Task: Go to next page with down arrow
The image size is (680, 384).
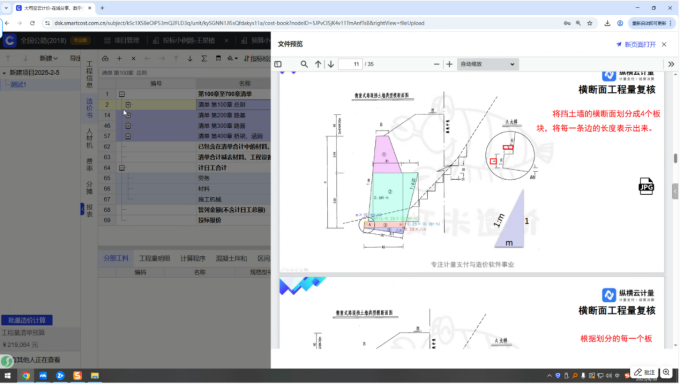Action: click(331, 64)
